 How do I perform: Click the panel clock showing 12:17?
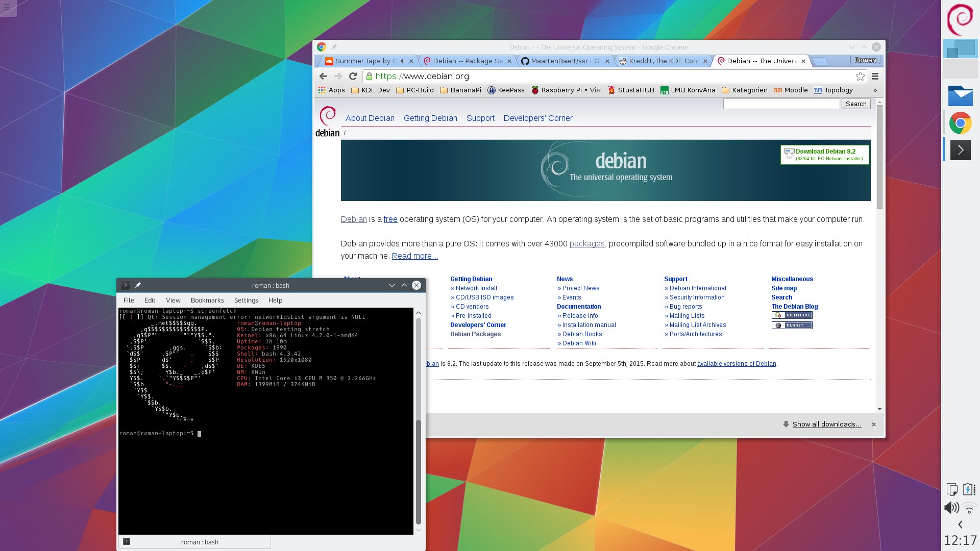tap(960, 540)
